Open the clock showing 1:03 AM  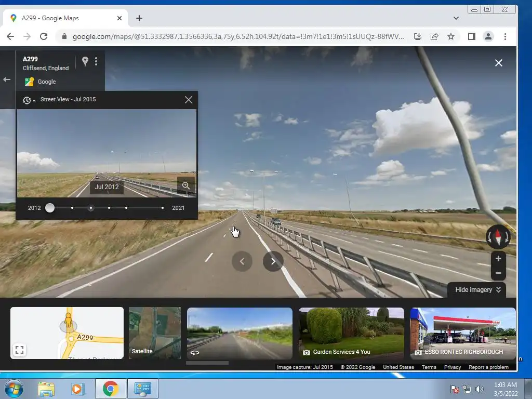point(506,389)
